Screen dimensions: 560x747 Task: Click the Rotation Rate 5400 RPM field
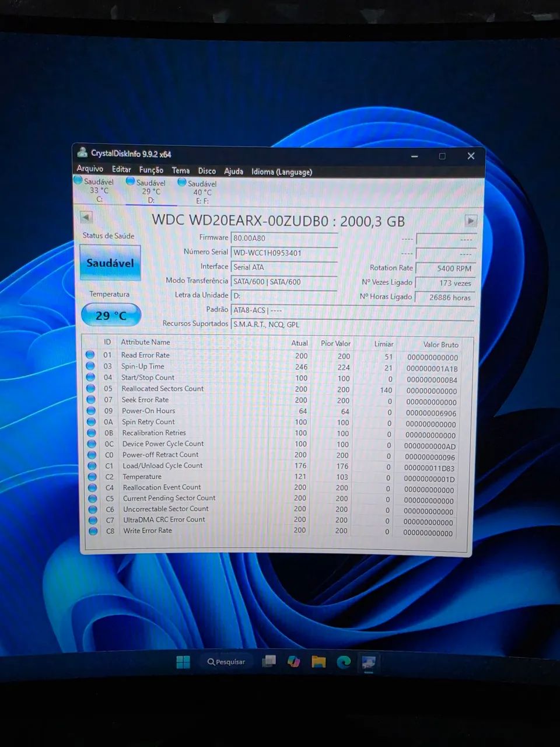pos(445,268)
